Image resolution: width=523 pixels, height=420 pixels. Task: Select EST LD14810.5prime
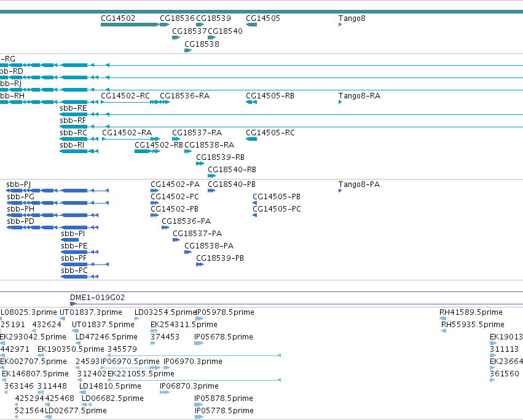click(x=82, y=392)
